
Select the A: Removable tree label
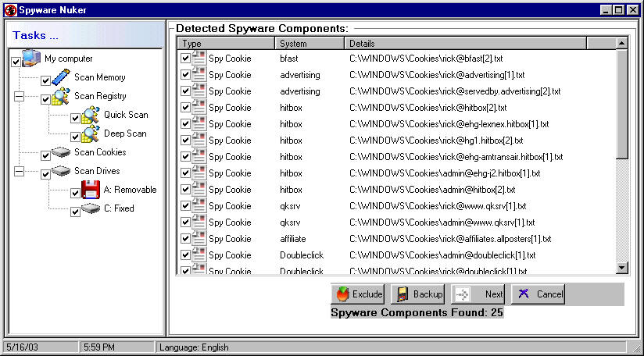point(131,190)
